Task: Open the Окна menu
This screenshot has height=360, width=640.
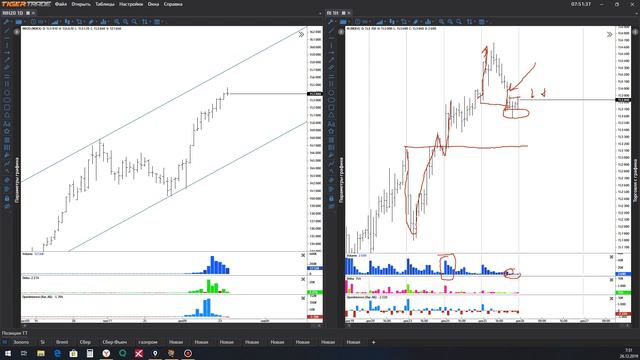Action: pyautogui.click(x=153, y=4)
